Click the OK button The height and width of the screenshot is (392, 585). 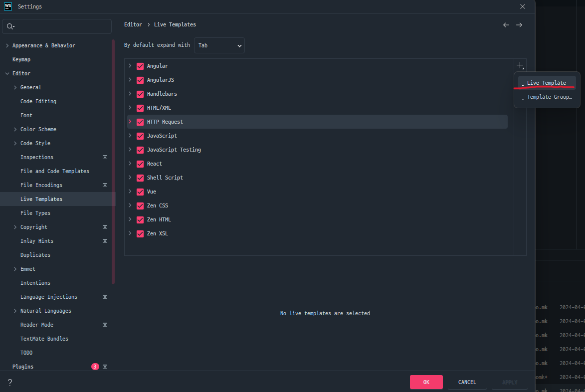click(x=426, y=382)
